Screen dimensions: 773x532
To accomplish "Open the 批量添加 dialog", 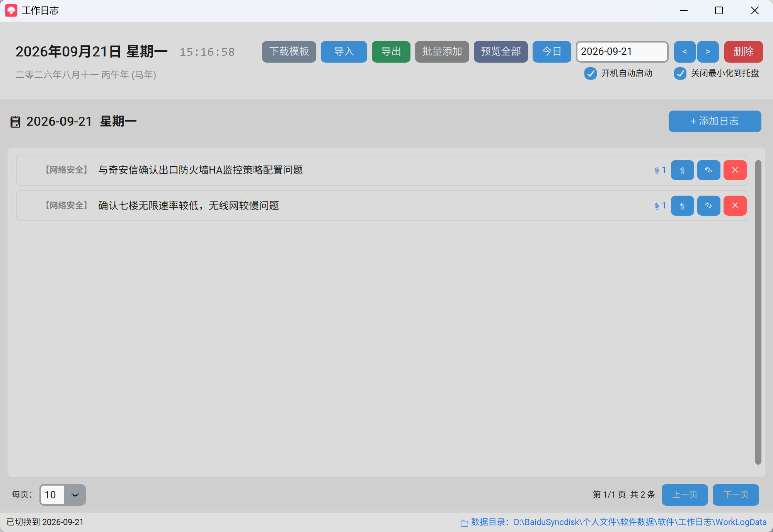I will [x=442, y=52].
